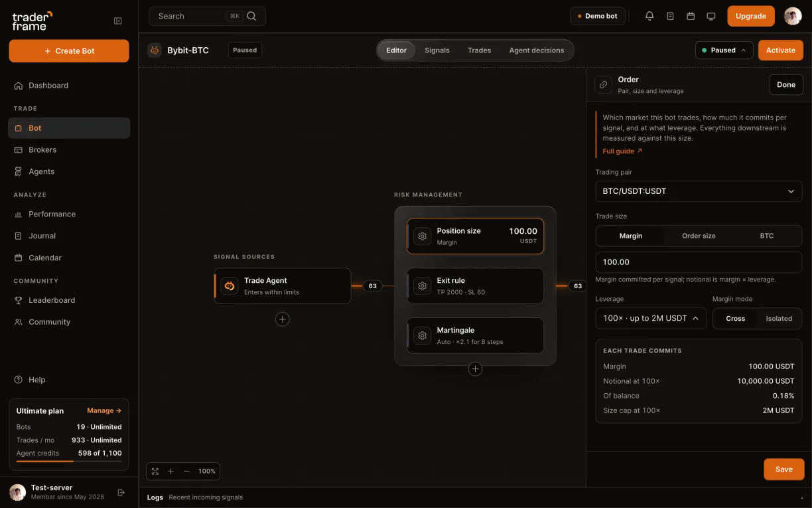Click the Activate button

781,50
